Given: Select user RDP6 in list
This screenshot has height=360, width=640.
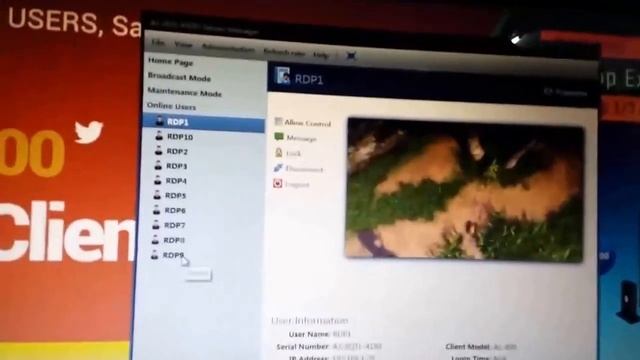Looking at the screenshot, I should click(175, 211).
